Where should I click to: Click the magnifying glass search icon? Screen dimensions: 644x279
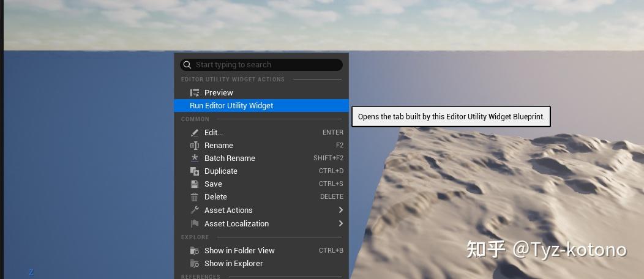click(x=187, y=65)
